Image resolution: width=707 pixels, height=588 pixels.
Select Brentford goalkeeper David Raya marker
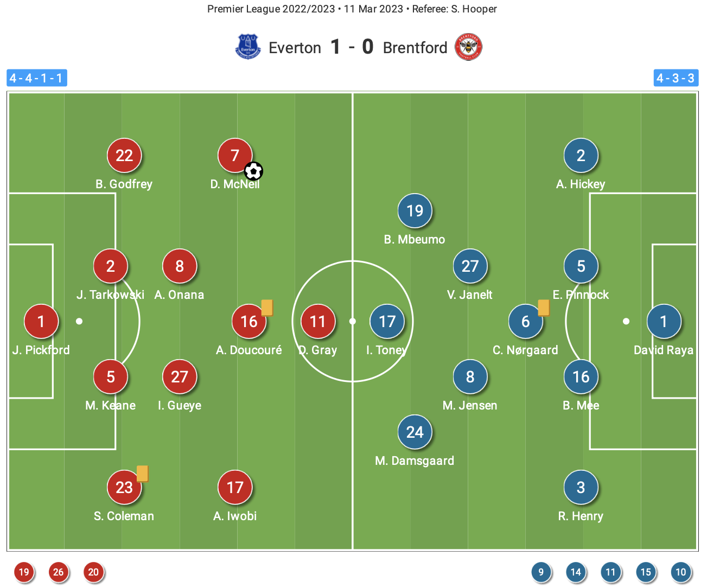click(664, 322)
